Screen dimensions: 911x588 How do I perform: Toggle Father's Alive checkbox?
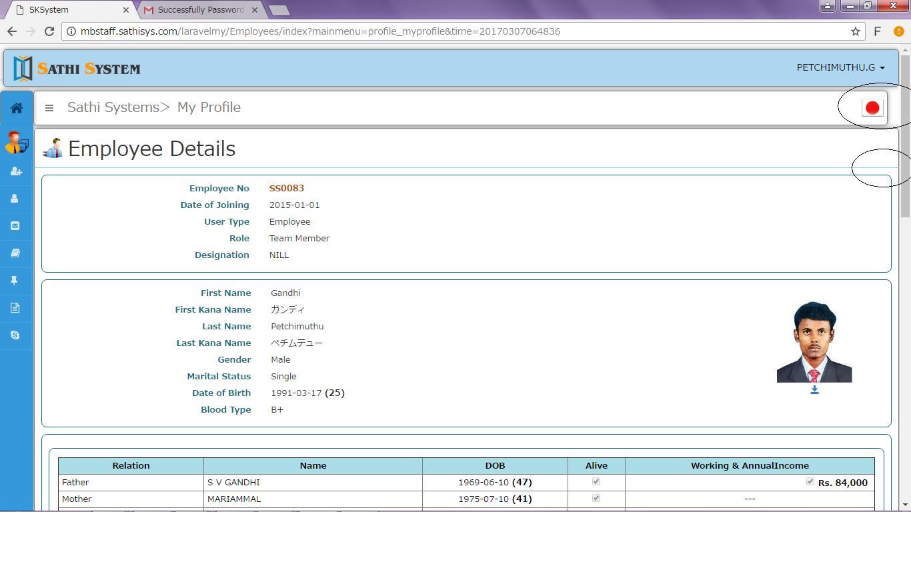coord(596,481)
